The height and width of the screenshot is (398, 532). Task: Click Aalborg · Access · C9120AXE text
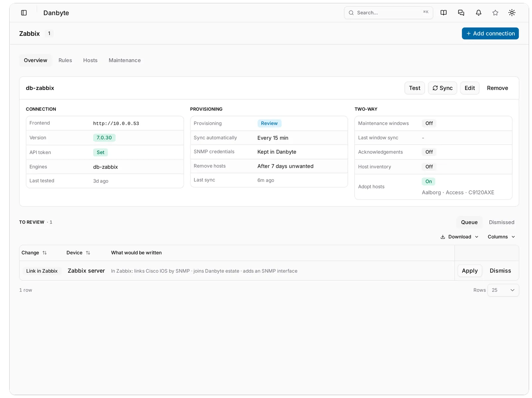coord(458,192)
